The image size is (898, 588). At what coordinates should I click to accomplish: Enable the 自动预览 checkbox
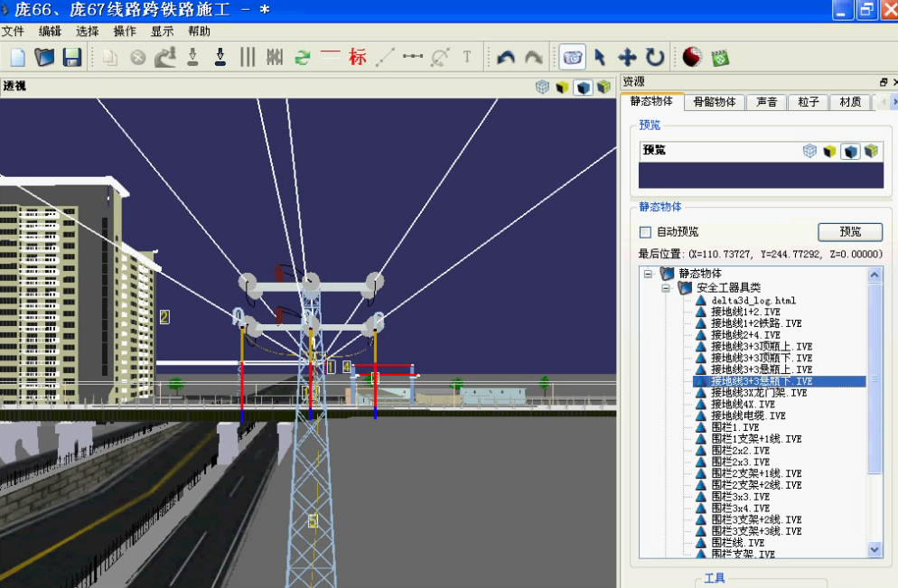click(x=645, y=232)
